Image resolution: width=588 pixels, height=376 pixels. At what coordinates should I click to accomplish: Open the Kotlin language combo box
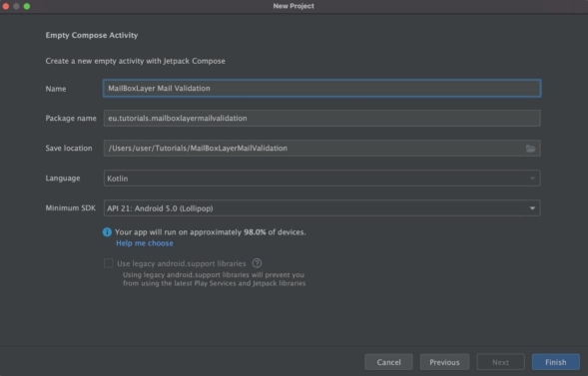tap(321, 179)
